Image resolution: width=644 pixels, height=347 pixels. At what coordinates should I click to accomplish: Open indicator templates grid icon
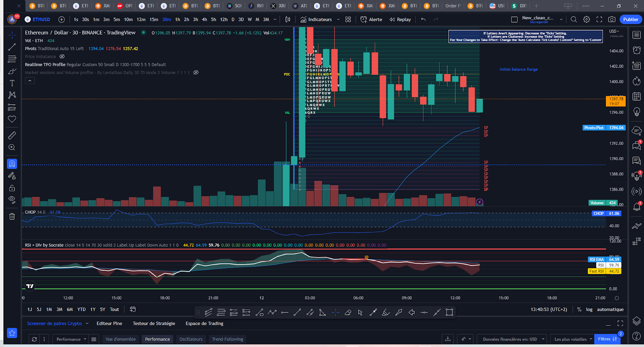tap(348, 19)
